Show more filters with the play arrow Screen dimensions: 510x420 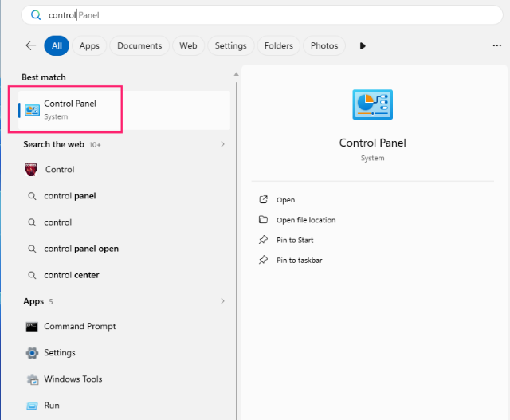point(363,46)
